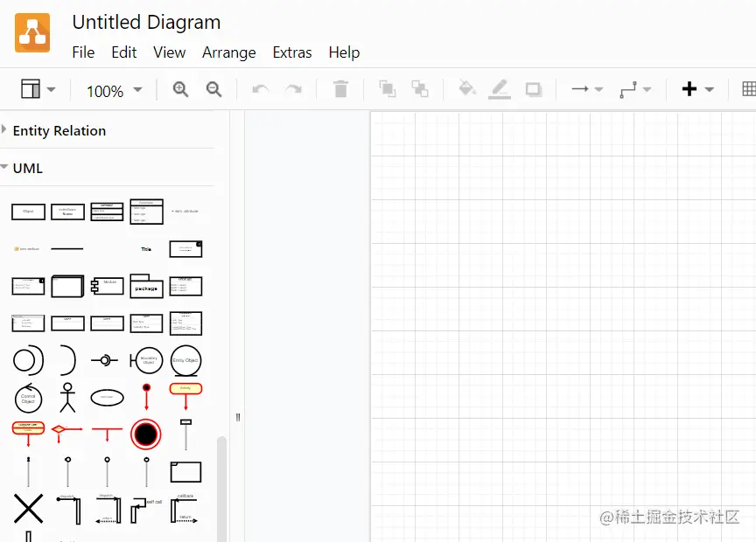Toggle the Shadow icon
Image resolution: width=756 pixels, height=542 pixels.
pos(534,90)
